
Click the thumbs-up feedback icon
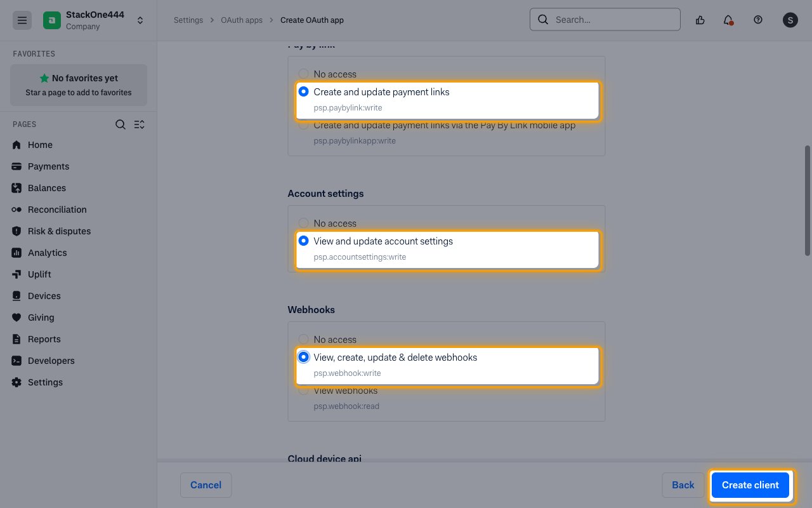(x=700, y=20)
